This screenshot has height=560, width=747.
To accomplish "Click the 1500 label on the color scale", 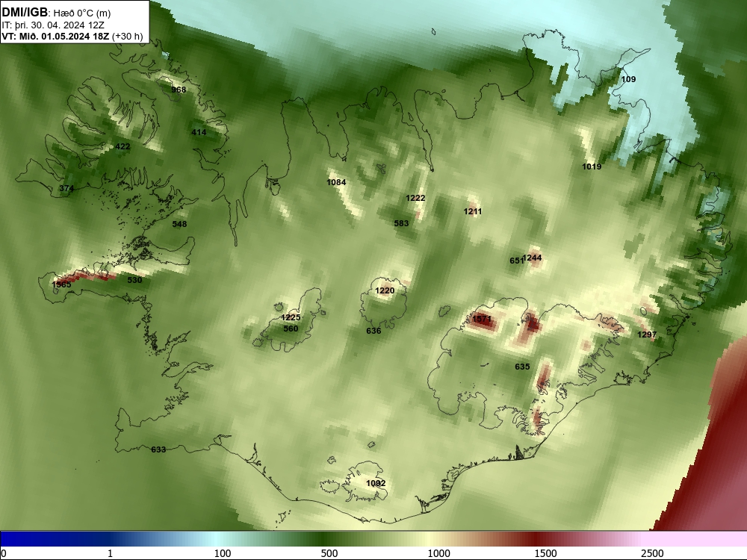I will pyautogui.click(x=545, y=553).
